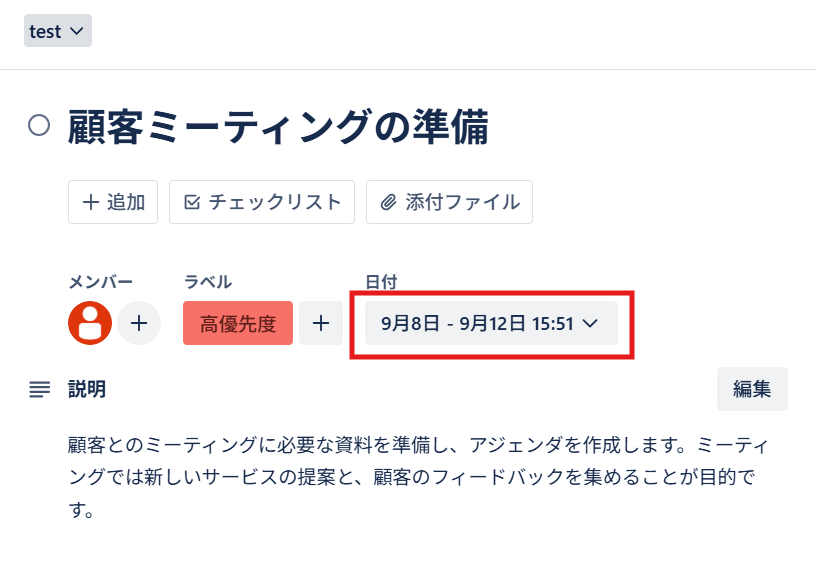This screenshot has width=816, height=567.
Task: Click the description lines icon beside 説明
Action: tap(39, 389)
